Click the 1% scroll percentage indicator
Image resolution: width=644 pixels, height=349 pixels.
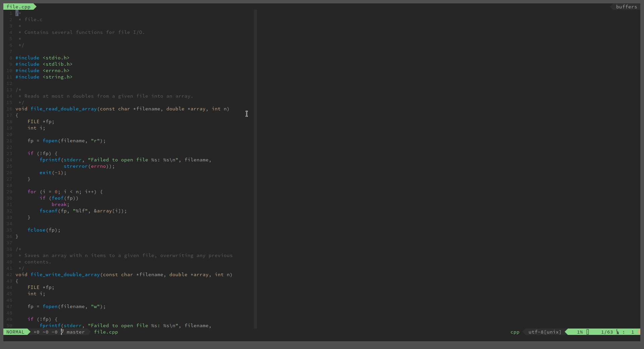(580, 332)
